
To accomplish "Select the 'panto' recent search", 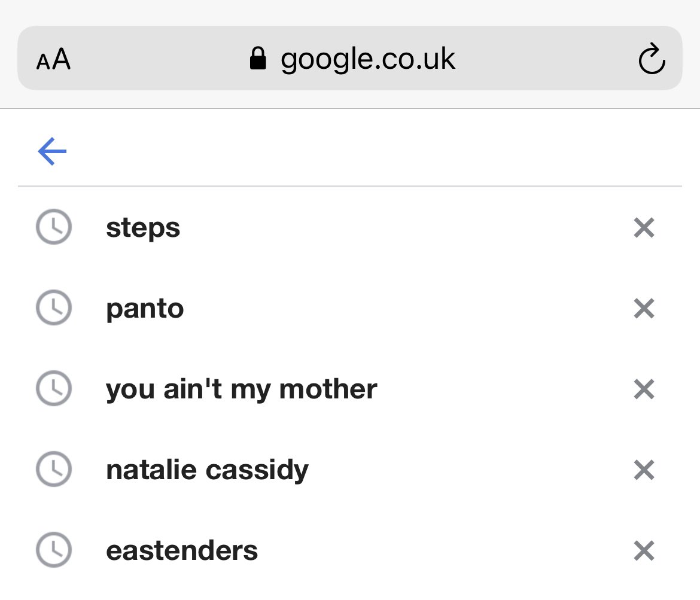I will (145, 309).
